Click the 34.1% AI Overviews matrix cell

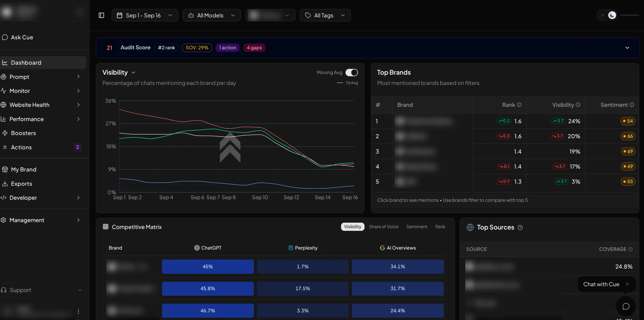398,267
